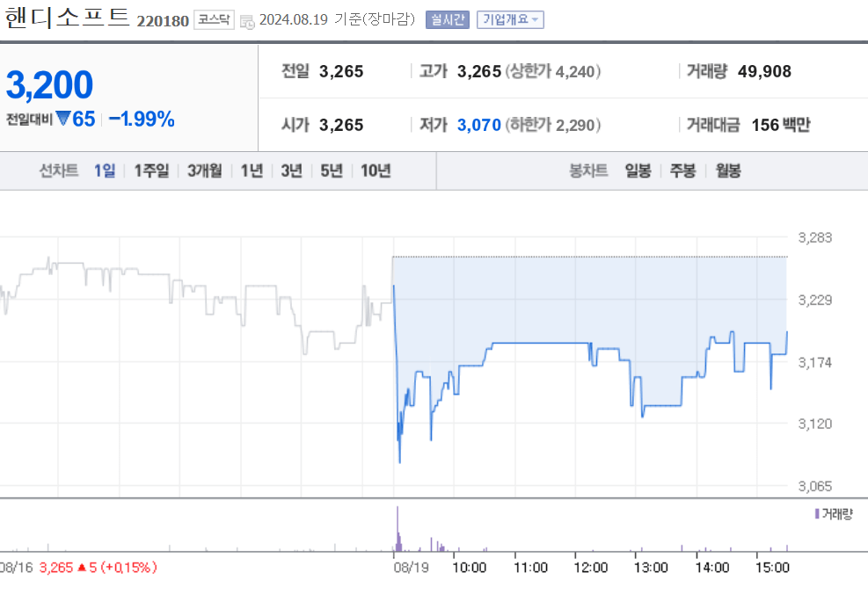Viewport: 868px width, 602px height.
Task: Click the 코스닥 market badge
Action: click(x=215, y=20)
